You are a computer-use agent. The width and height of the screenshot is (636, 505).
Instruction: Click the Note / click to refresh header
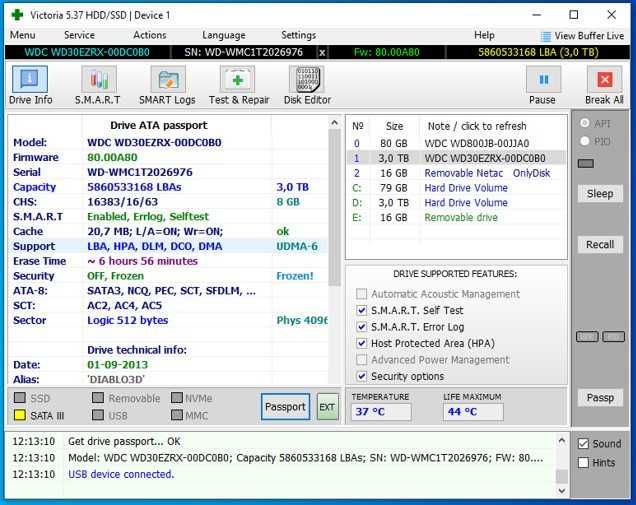tap(477, 126)
